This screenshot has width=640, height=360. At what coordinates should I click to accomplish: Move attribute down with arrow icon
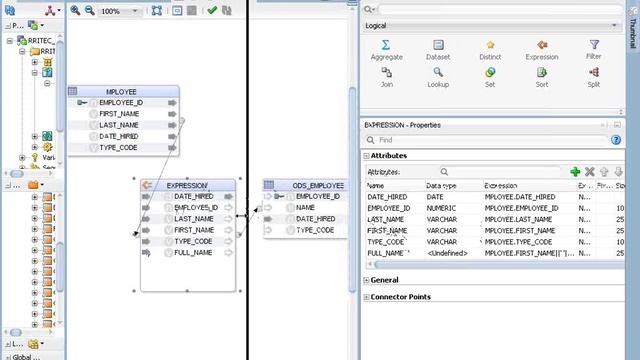(618, 172)
